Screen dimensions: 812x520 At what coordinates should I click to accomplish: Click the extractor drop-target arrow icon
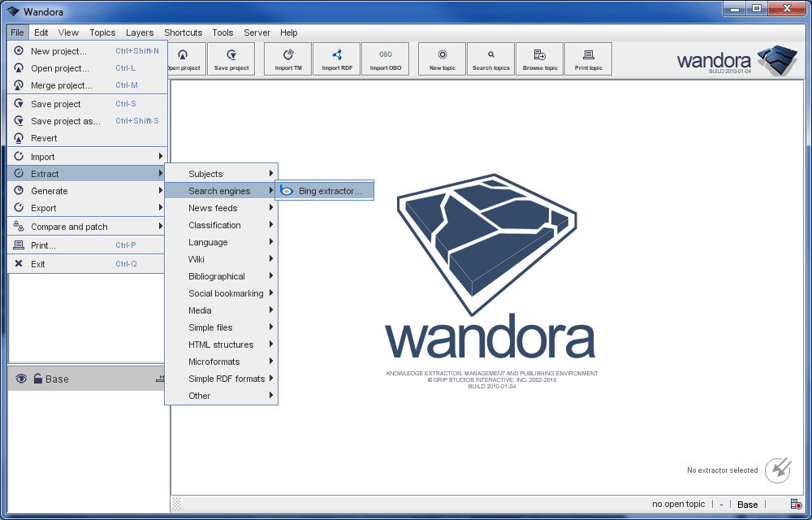click(777, 470)
